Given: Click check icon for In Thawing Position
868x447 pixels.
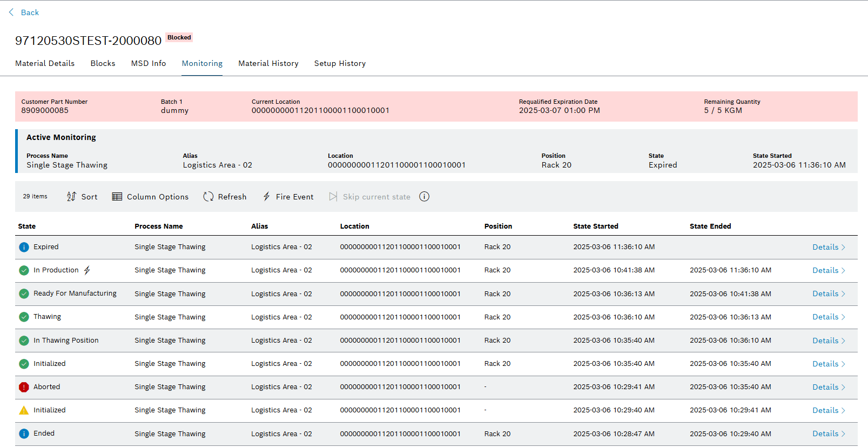Looking at the screenshot, I should pyautogui.click(x=24, y=341).
